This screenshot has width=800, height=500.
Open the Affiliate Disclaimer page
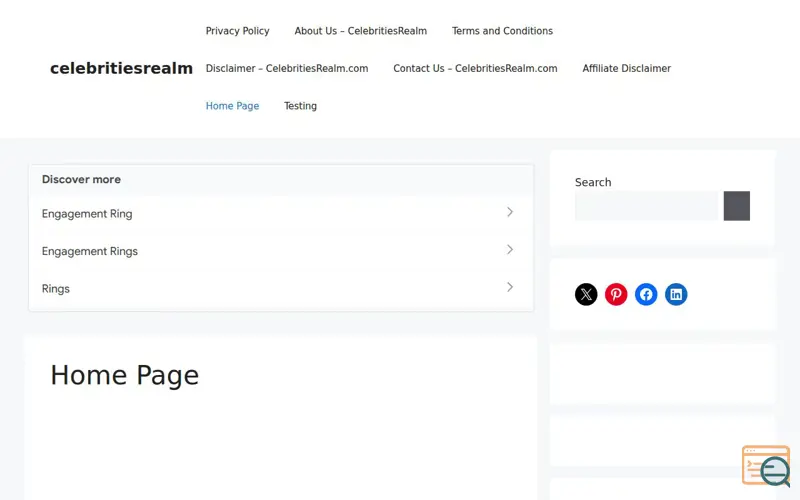627,68
